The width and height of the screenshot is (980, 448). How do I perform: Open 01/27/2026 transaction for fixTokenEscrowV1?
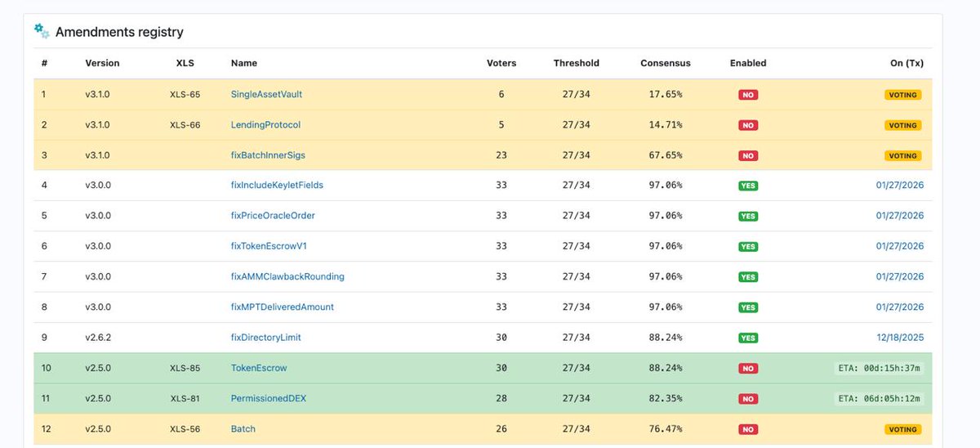tap(900, 246)
